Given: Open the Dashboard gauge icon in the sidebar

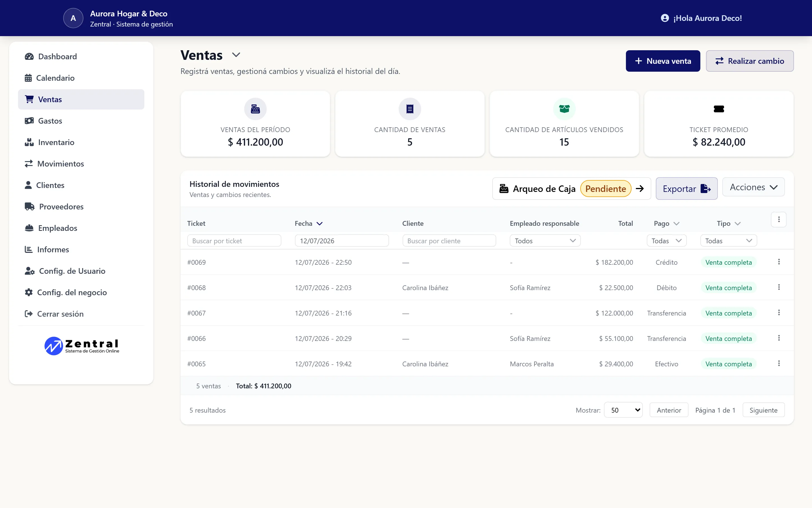Looking at the screenshot, I should click(29, 56).
